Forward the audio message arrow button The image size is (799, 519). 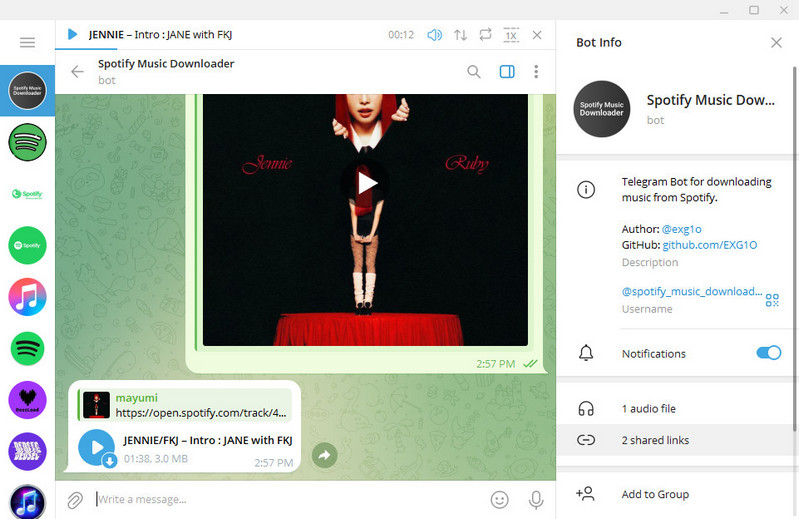(x=324, y=455)
